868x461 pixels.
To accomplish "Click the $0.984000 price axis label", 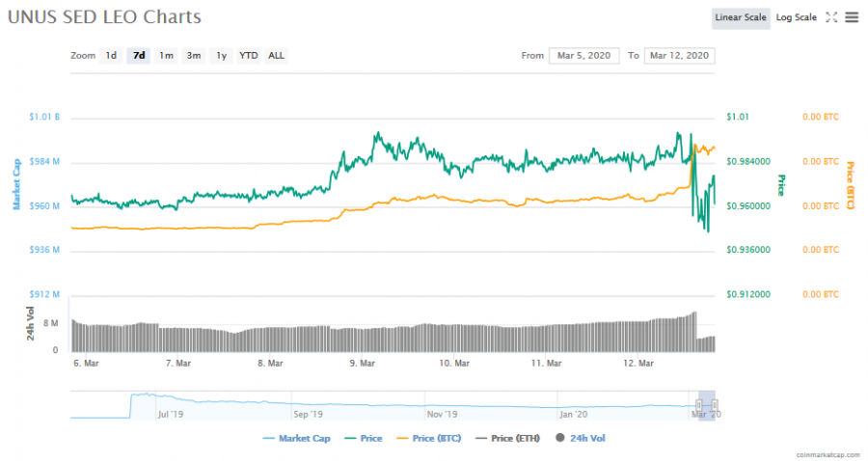I will (748, 162).
